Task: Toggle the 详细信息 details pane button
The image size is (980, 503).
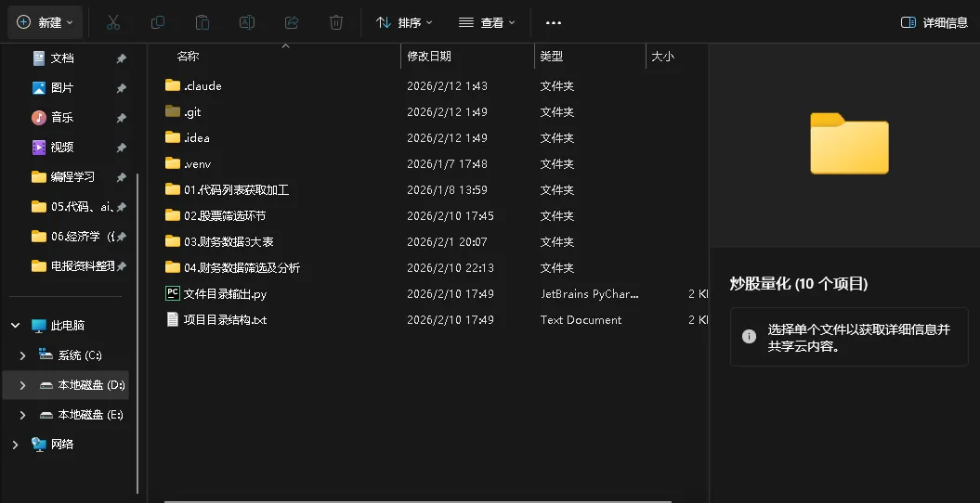Action: point(934,22)
